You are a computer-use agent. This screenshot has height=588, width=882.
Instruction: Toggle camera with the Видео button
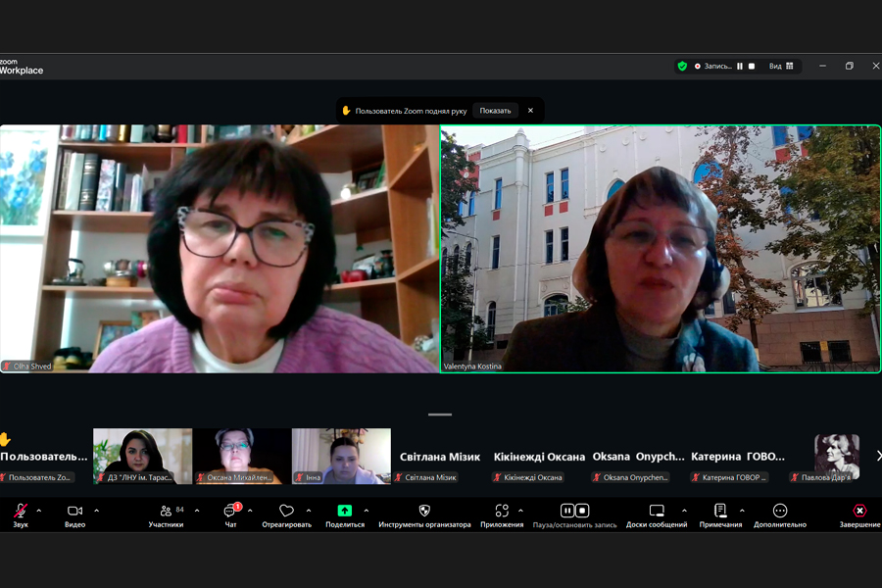(x=74, y=514)
